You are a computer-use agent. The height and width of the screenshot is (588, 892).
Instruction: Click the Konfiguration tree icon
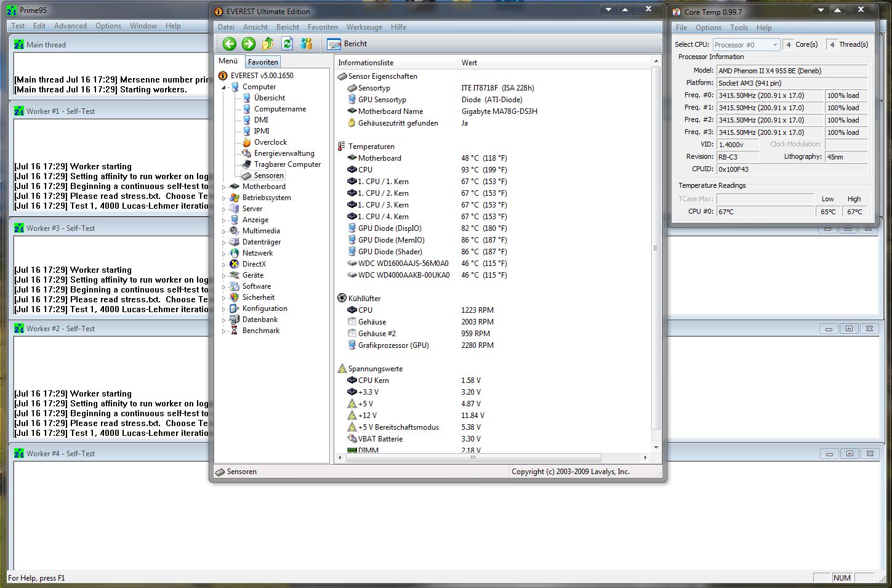235,308
